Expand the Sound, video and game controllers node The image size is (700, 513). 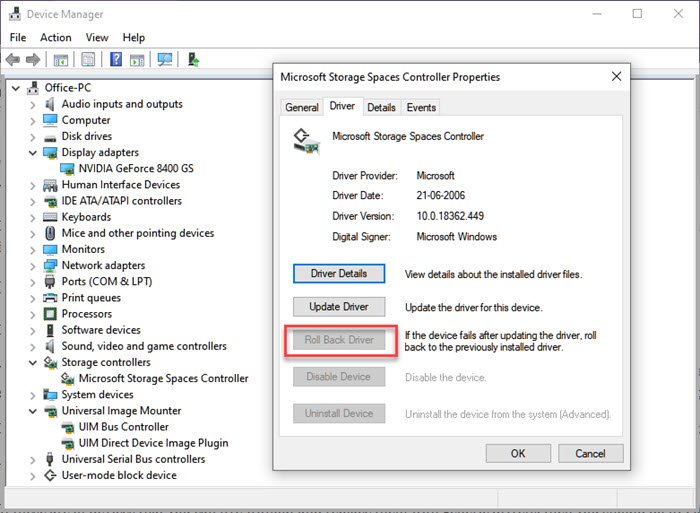point(33,347)
